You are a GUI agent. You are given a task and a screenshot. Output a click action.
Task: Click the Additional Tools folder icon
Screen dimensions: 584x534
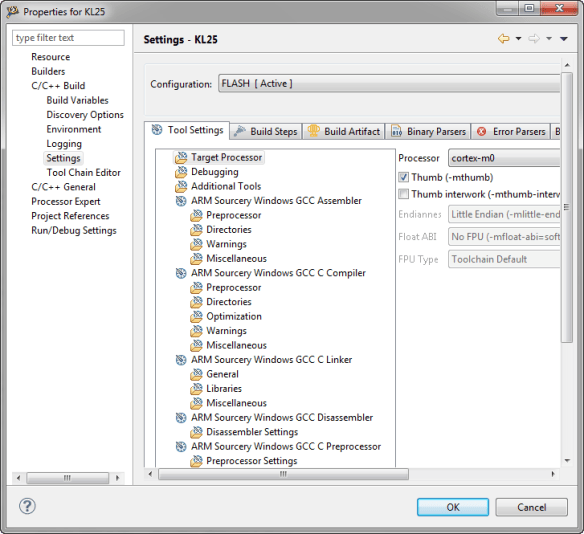pos(181,187)
